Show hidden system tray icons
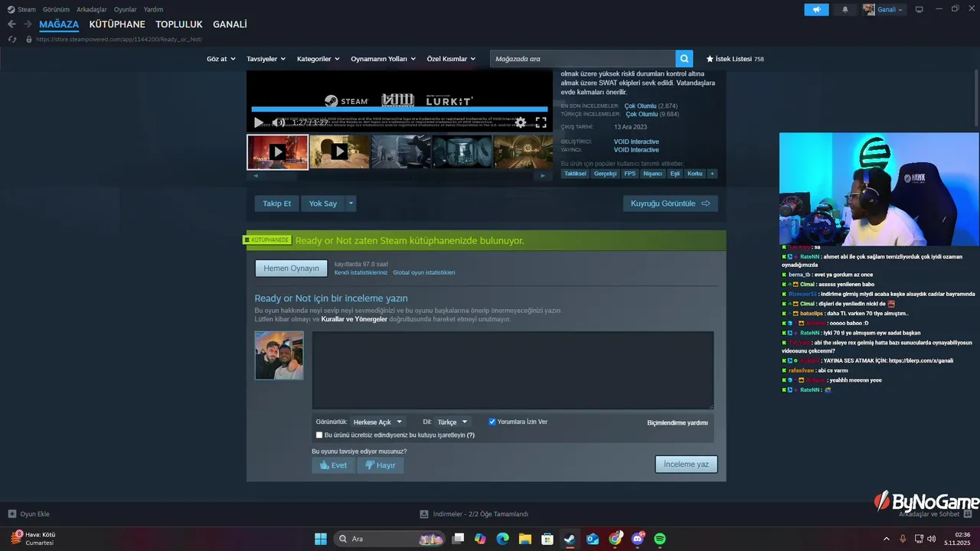The image size is (980, 551). coord(887,539)
